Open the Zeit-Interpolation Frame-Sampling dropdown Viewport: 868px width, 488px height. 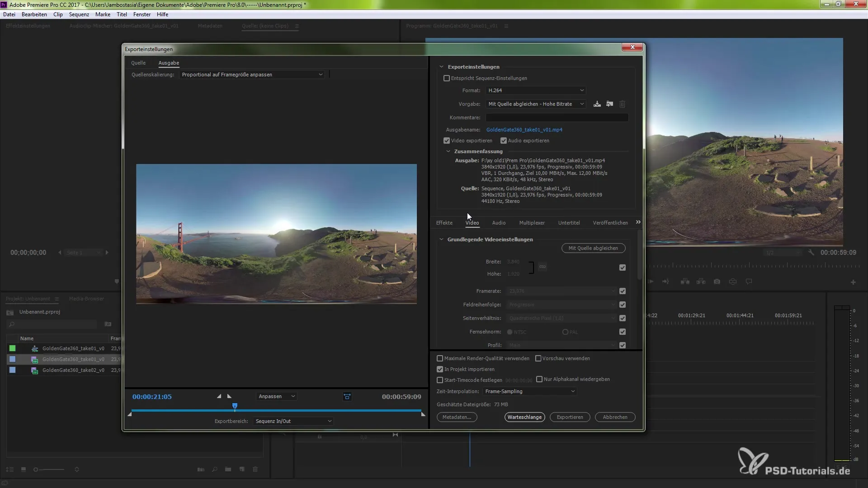coord(529,391)
